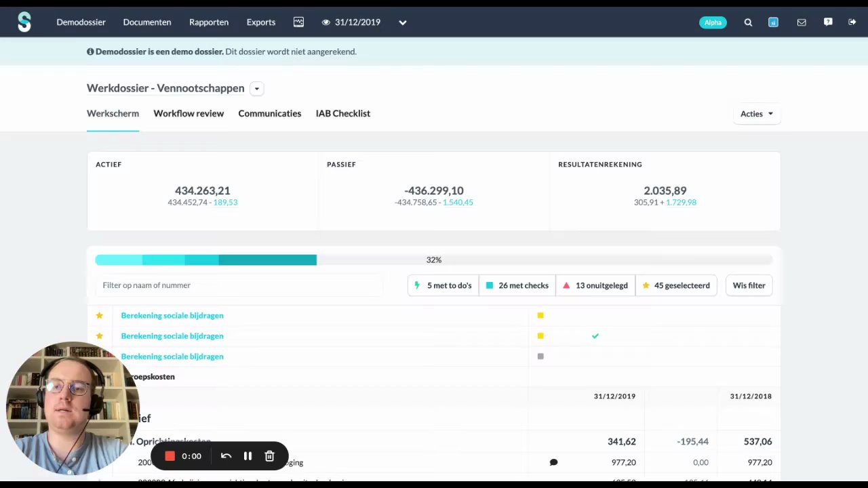Click the help question icon in navbar
868x488 pixels.
(x=828, y=22)
